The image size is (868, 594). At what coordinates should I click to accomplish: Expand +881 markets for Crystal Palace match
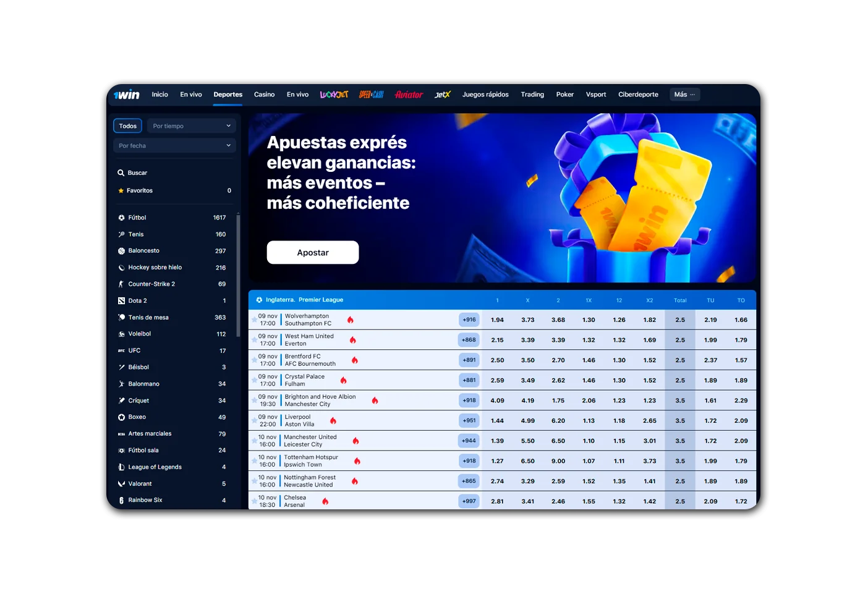(x=469, y=380)
